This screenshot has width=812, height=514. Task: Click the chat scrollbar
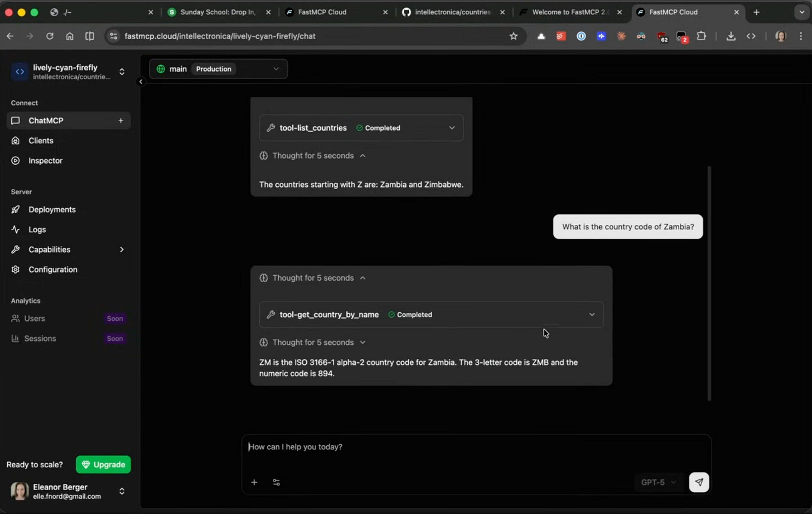click(709, 283)
